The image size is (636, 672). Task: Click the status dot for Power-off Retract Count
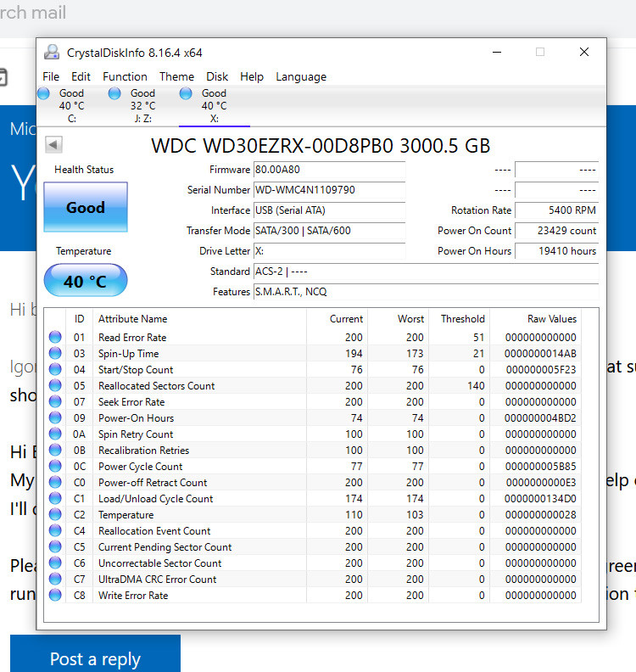tap(55, 482)
